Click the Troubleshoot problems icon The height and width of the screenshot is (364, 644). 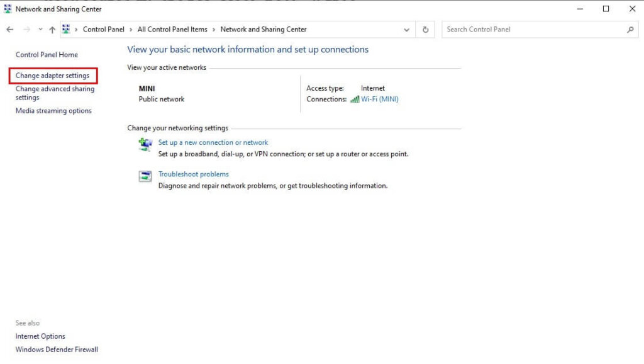point(145,176)
